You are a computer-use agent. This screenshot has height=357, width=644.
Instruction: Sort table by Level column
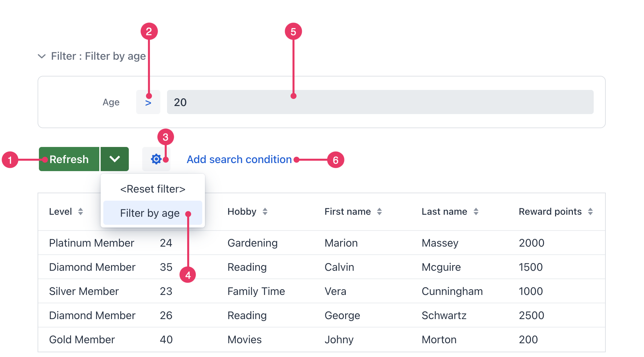tap(80, 212)
